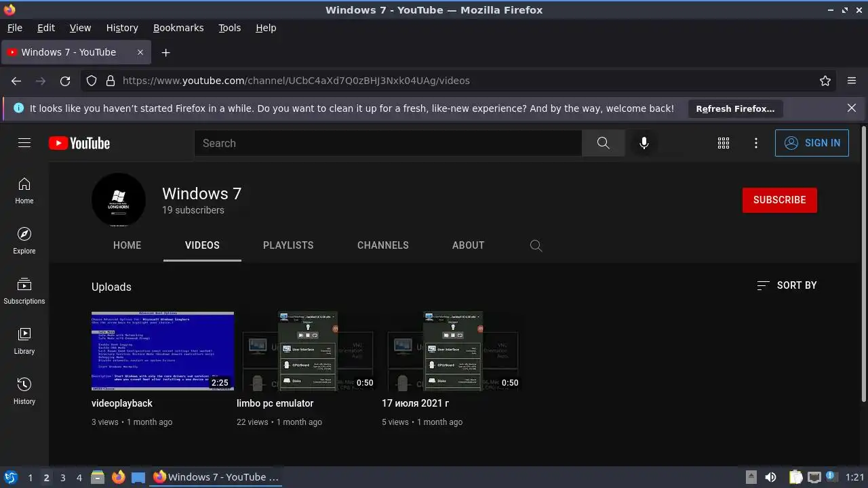Bookmark this page star icon
The width and height of the screenshot is (868, 488).
(825, 81)
